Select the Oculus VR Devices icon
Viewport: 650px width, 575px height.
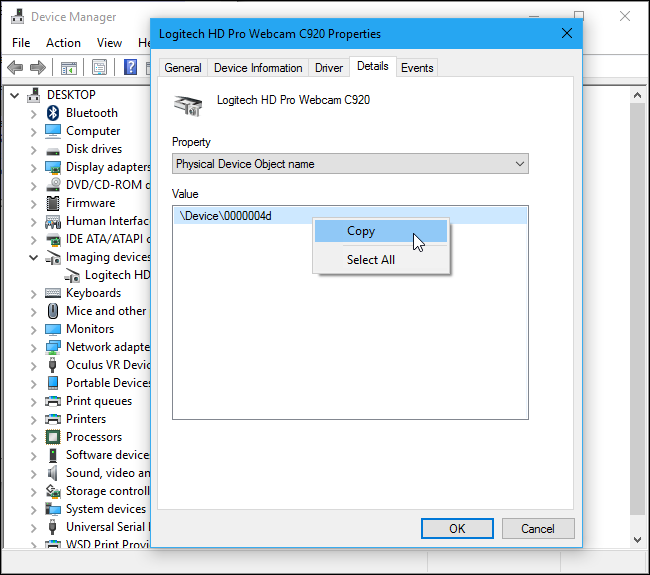click(x=53, y=365)
